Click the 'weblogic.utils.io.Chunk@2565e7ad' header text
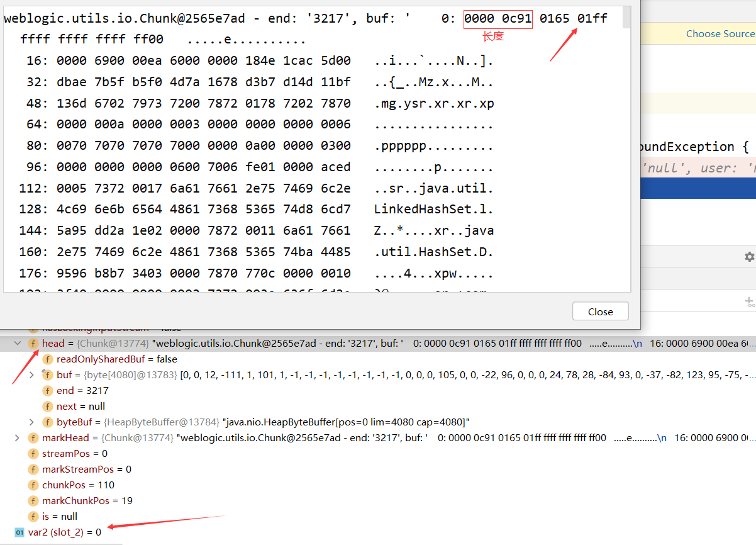The image size is (756, 545). [x=125, y=19]
